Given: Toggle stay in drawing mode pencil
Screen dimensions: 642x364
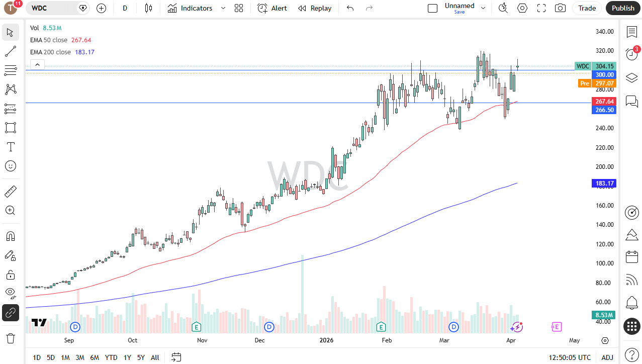Looking at the screenshot, I should [x=11, y=255].
